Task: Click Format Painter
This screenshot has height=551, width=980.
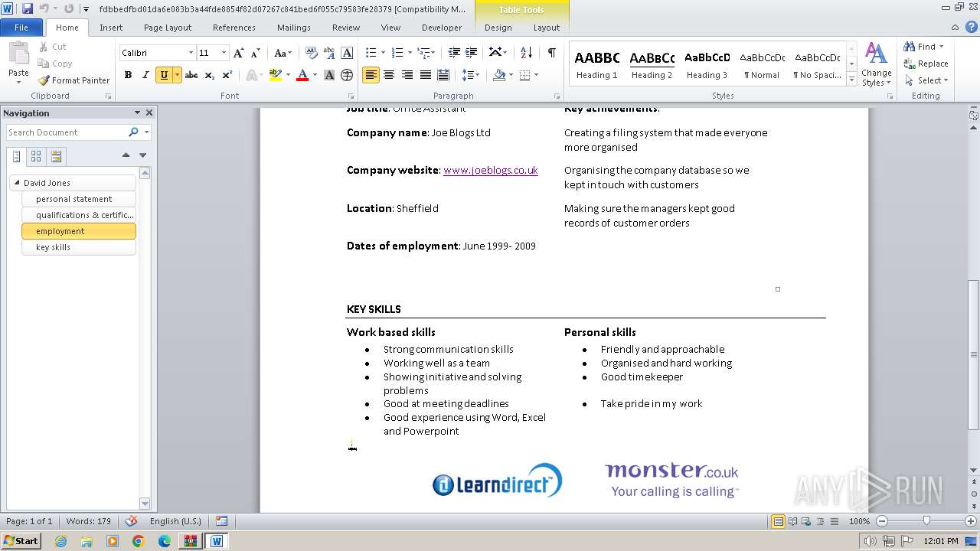Action: click(x=73, y=80)
